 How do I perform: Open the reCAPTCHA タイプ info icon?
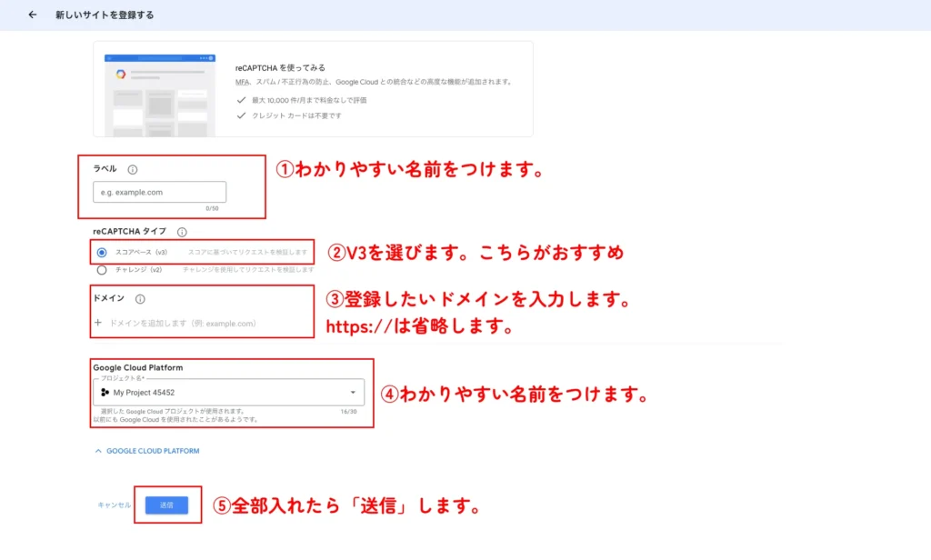tap(182, 232)
